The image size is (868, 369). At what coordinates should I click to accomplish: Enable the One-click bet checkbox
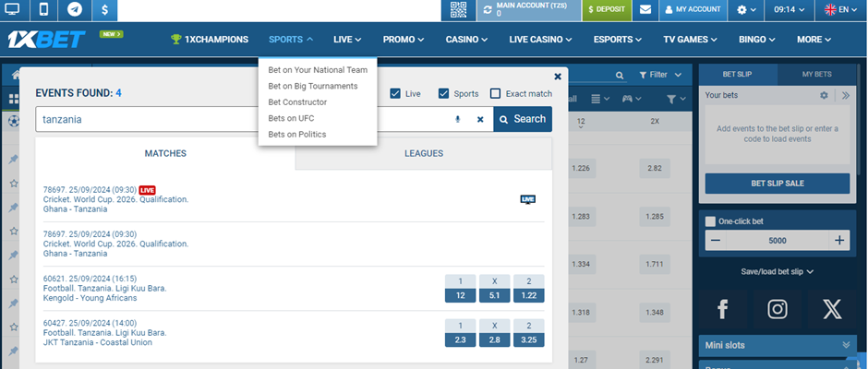[710, 221]
